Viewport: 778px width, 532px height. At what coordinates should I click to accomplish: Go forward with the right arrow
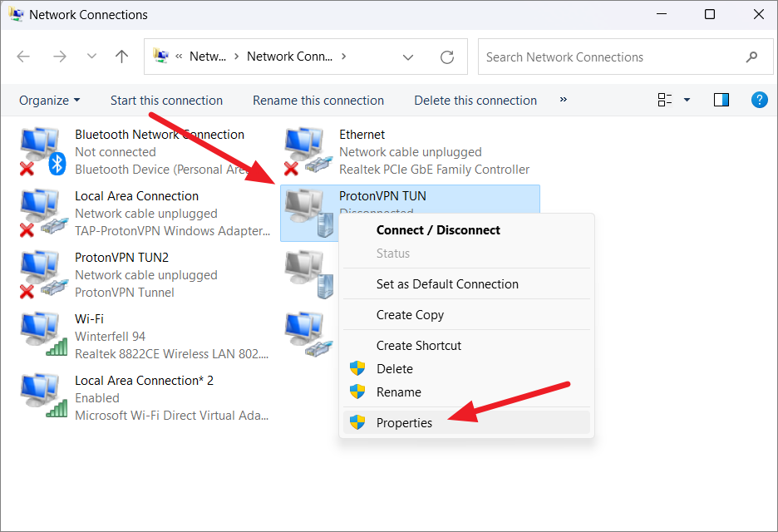60,57
